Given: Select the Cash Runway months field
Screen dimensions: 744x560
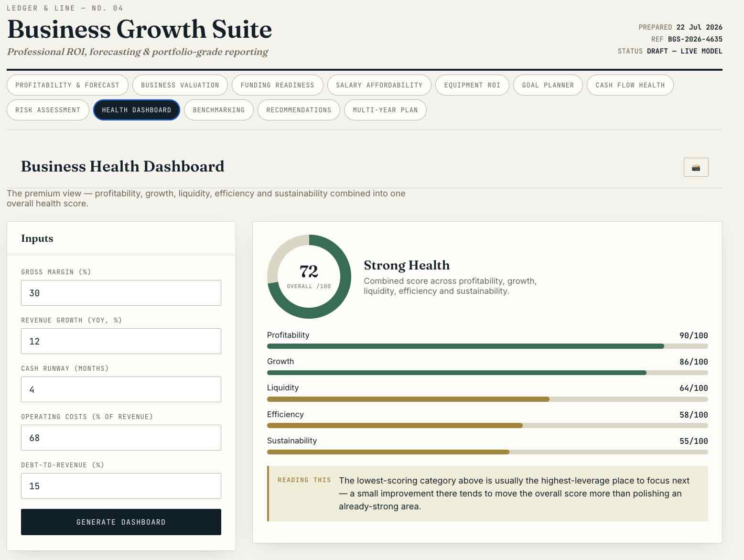Looking at the screenshot, I should coord(121,389).
